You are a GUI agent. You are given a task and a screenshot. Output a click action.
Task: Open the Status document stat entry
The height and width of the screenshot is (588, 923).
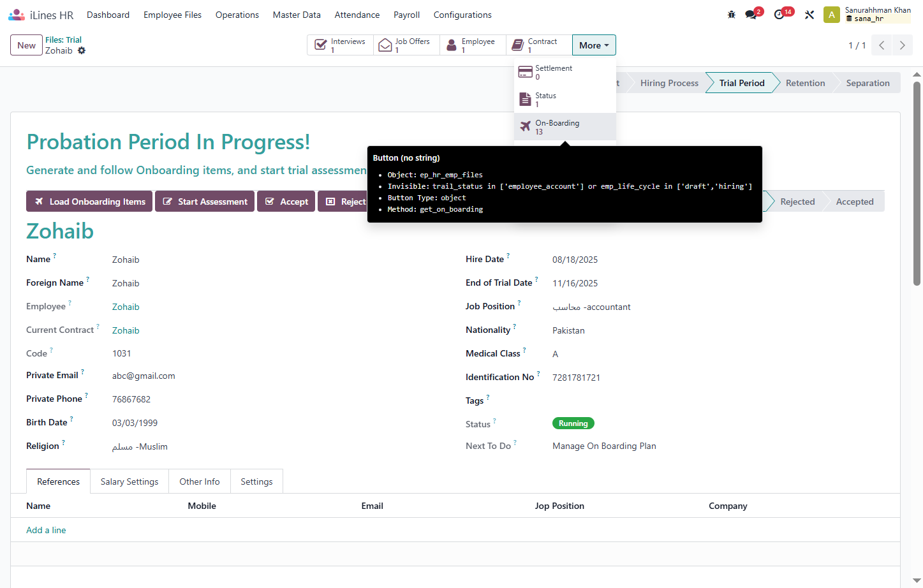click(565, 99)
